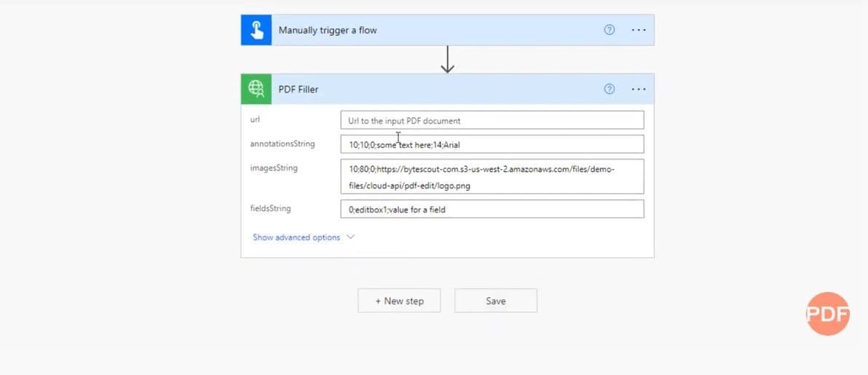Collapse the Manually trigger a flow card title

click(328, 31)
